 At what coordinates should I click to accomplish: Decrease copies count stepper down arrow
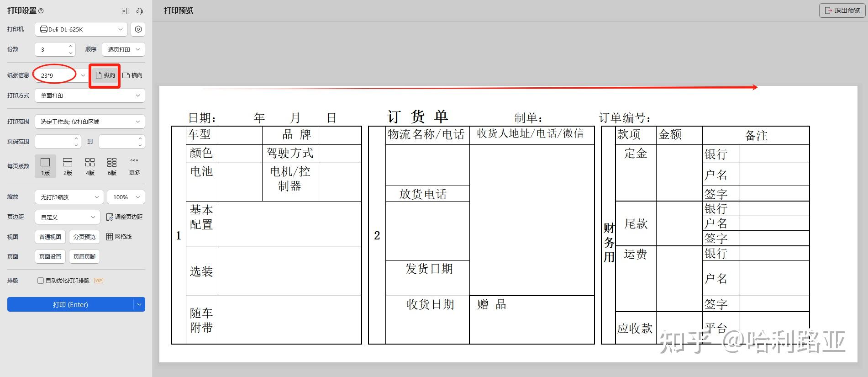pyautogui.click(x=71, y=53)
